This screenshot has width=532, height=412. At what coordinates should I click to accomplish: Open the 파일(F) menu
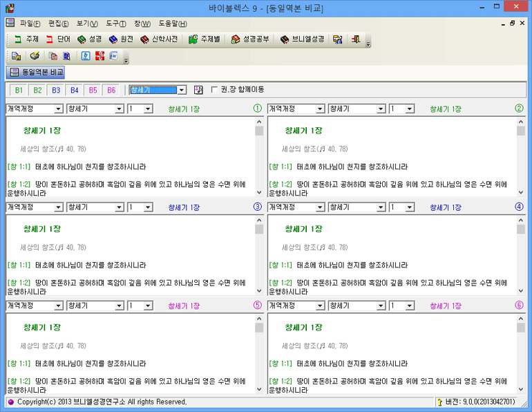pyautogui.click(x=30, y=24)
